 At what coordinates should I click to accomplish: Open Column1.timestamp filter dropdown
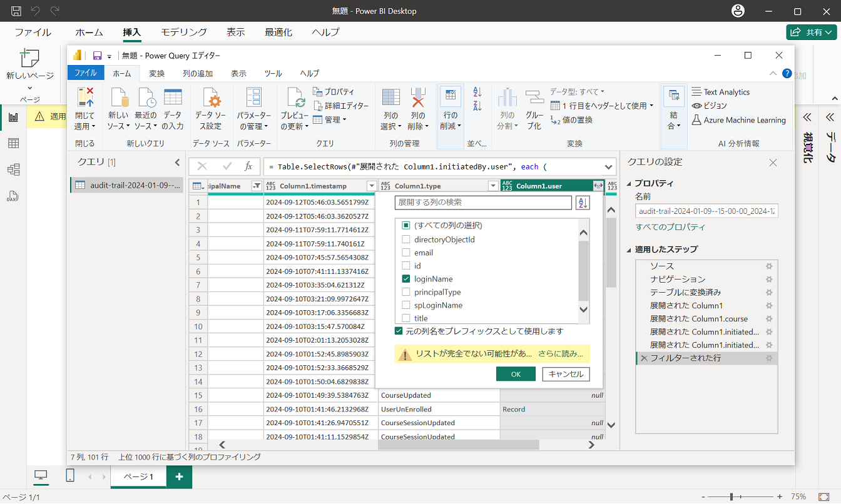[x=372, y=186]
